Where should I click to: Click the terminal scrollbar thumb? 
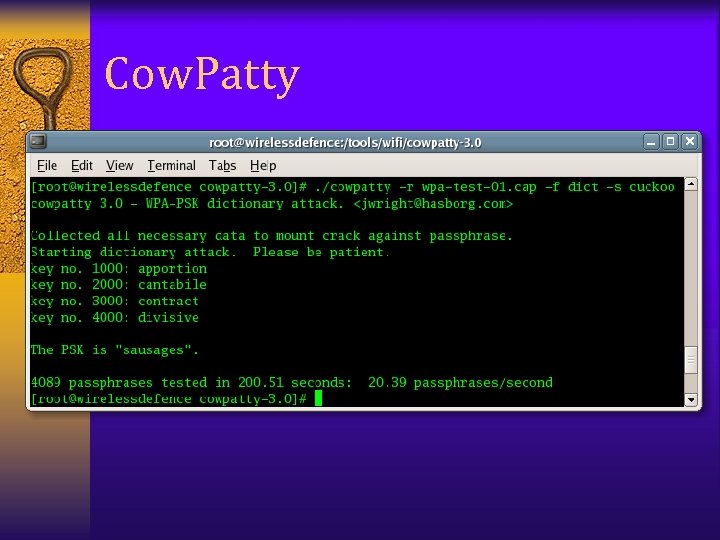[691, 360]
